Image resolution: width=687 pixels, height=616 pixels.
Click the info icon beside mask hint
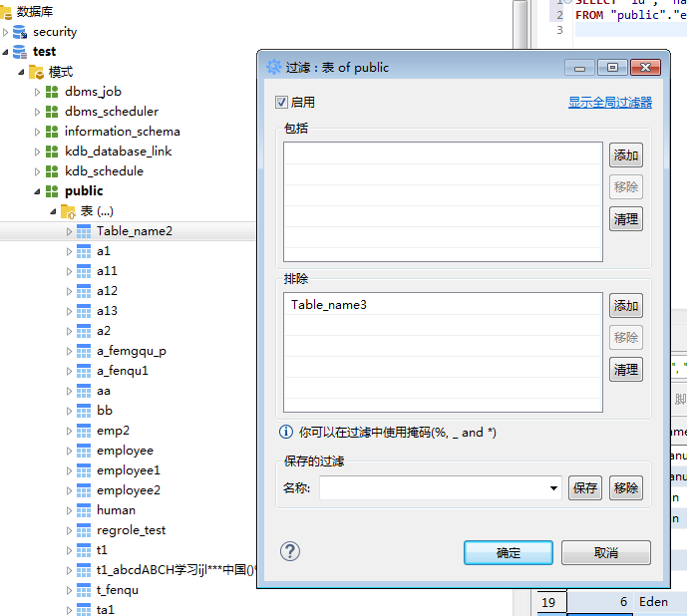286,432
